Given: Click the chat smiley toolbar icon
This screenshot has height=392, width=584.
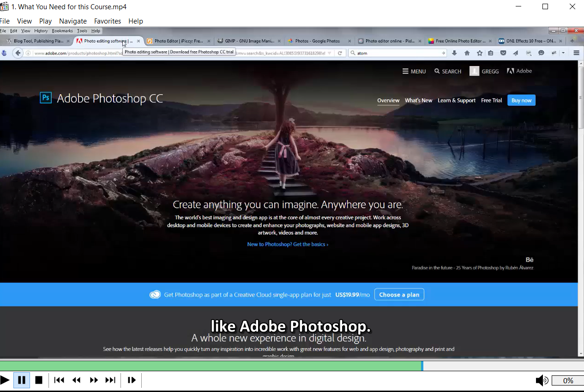Looking at the screenshot, I should click(x=541, y=53).
